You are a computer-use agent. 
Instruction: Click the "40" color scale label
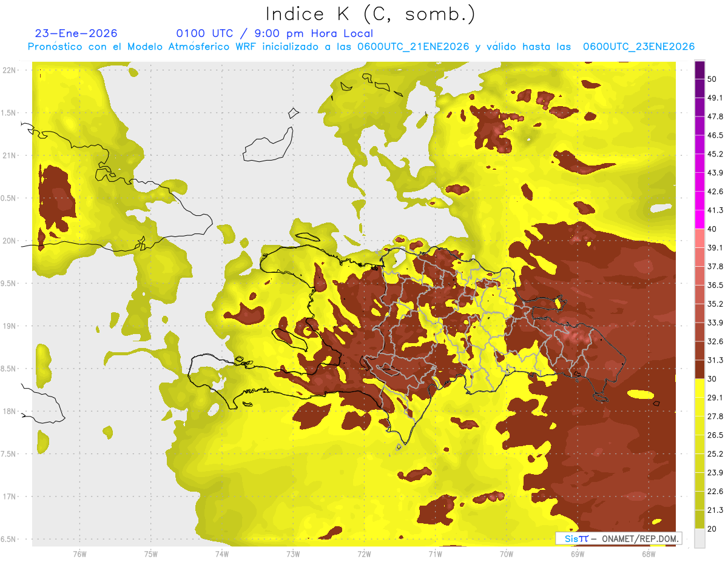click(x=713, y=229)
